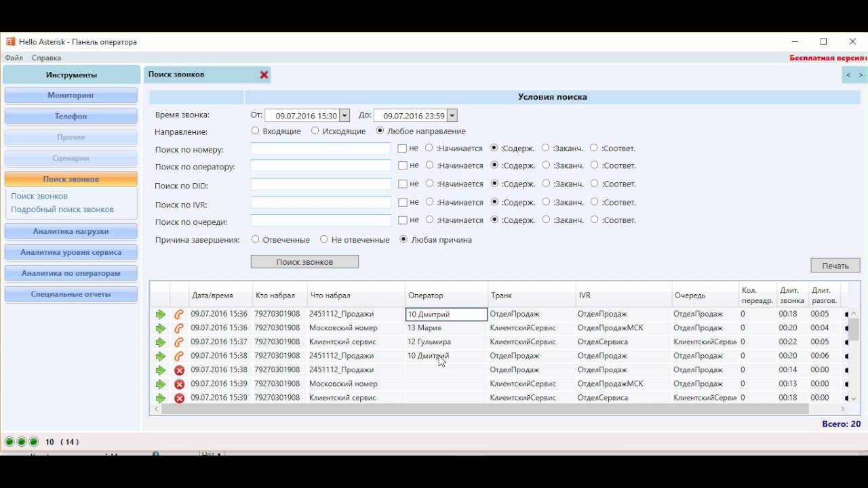Screen dimensions: 868x488
Task: Collapse the orange Поиск звонков sidebar header
Action: pos(71,179)
